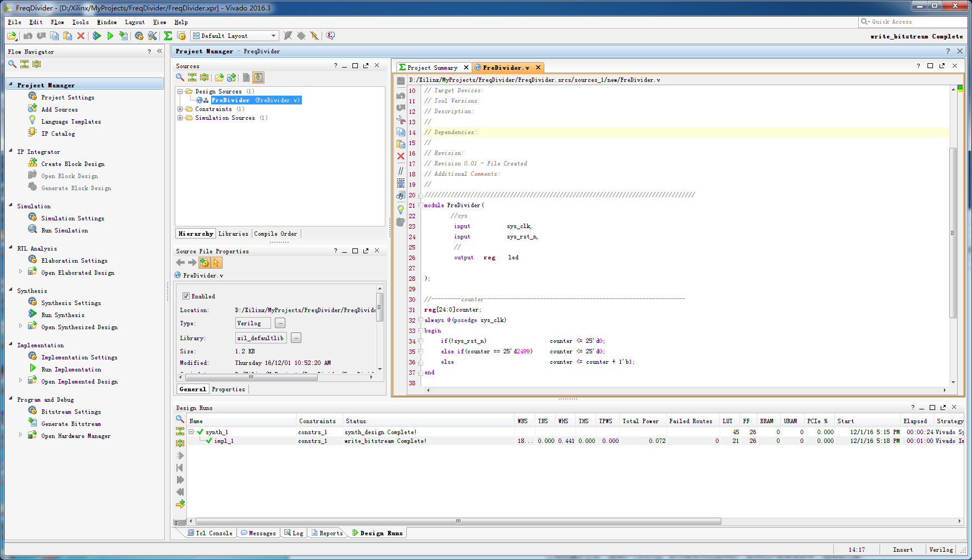Click Add Sources icon in Sources toolbar
Image resolution: width=972 pixels, height=560 pixels.
(231, 77)
